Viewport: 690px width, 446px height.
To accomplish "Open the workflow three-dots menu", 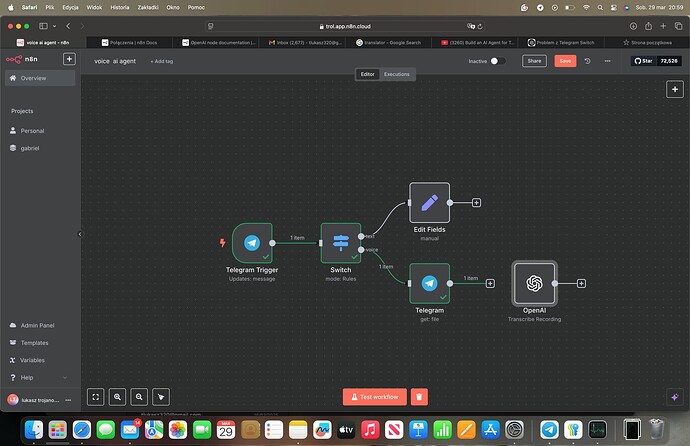I will click(607, 61).
